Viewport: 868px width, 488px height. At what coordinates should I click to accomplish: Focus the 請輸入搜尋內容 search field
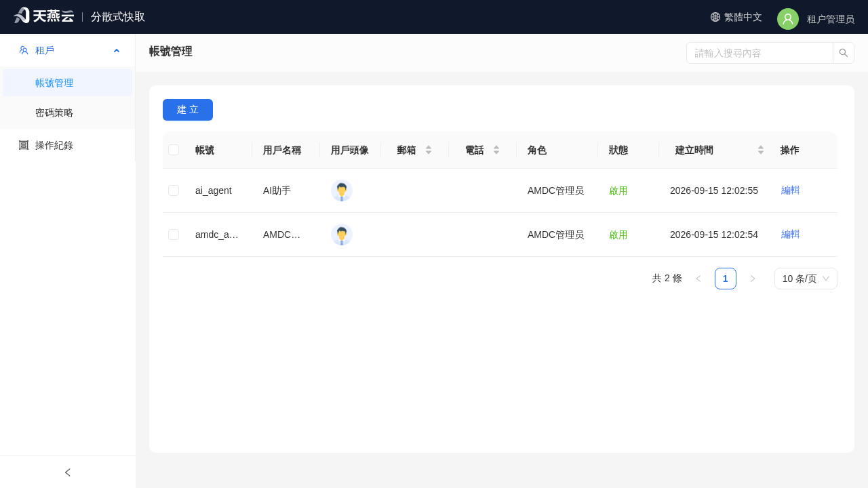(x=759, y=53)
